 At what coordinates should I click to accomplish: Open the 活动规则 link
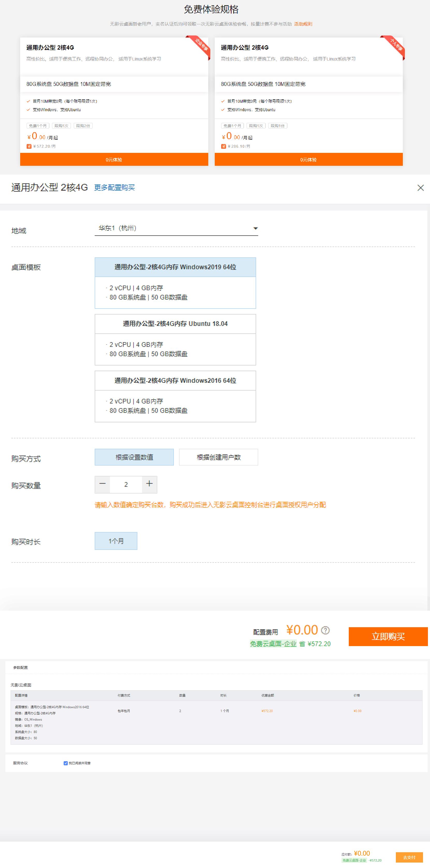coord(303,24)
